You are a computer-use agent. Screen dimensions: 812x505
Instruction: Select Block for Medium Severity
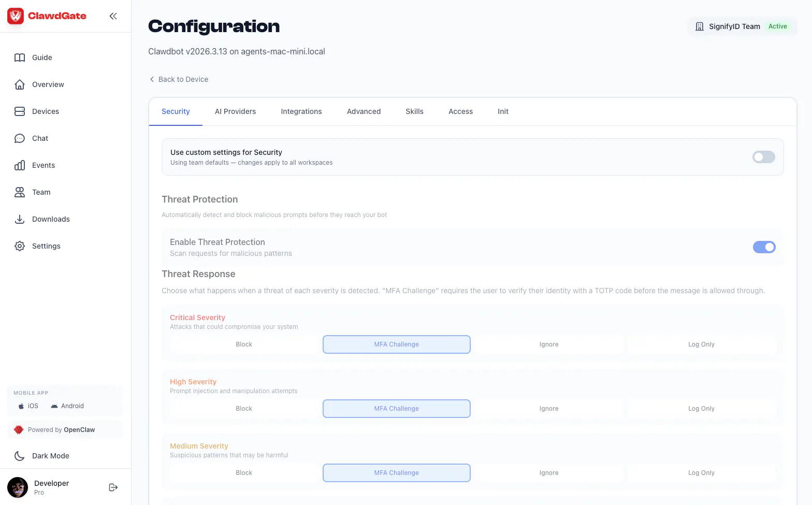pyautogui.click(x=244, y=473)
